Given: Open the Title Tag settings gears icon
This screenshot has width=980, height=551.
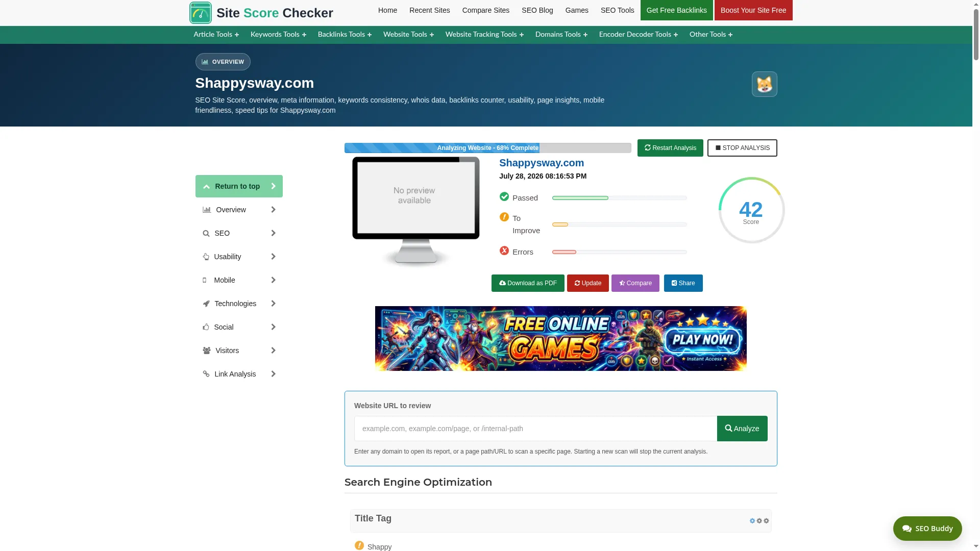Looking at the screenshot, I should [x=759, y=521].
